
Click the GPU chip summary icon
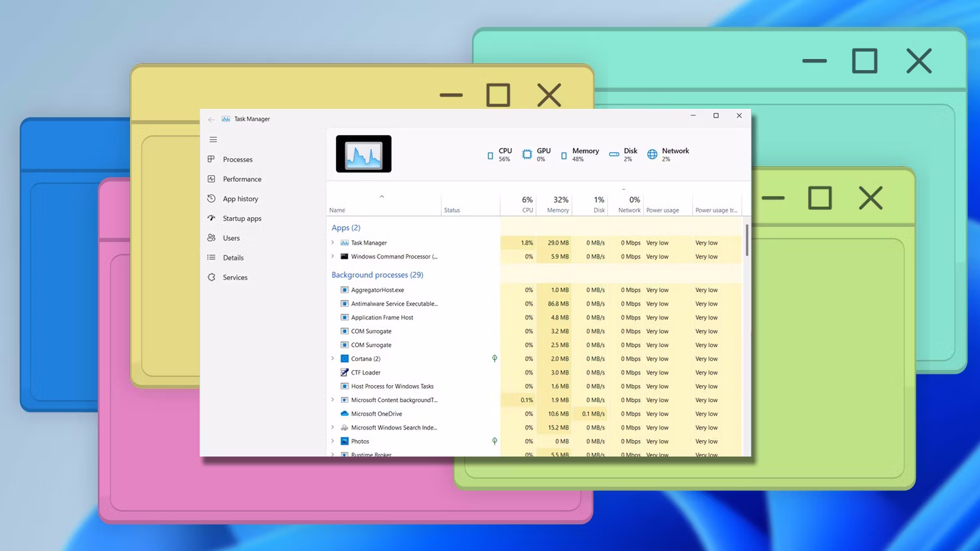tap(527, 154)
